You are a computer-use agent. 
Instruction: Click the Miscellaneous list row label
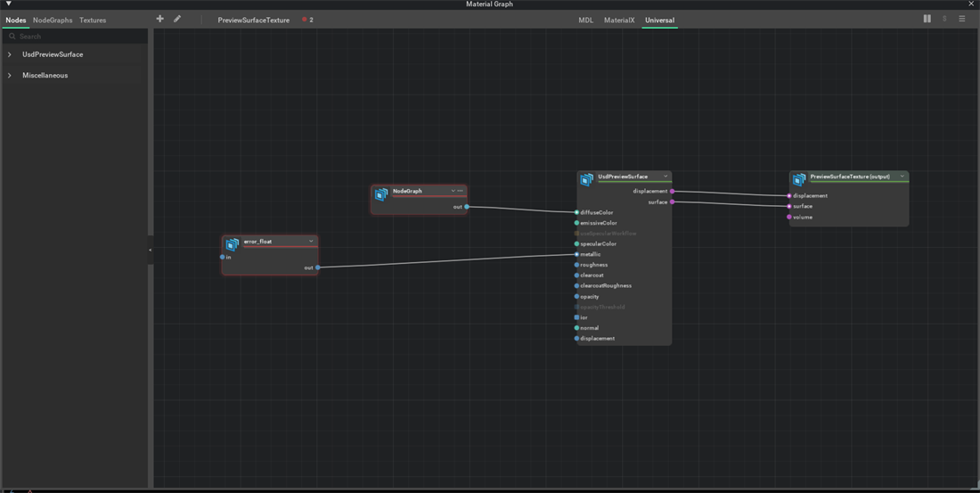click(45, 75)
